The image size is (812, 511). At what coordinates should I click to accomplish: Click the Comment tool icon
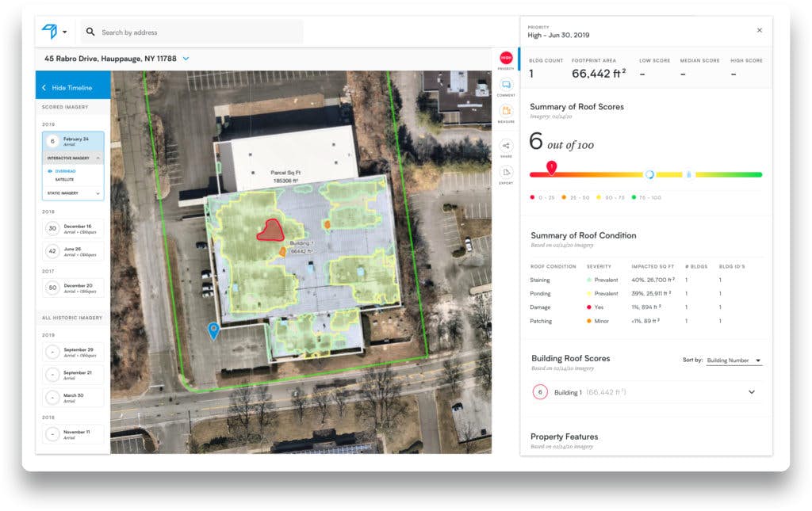point(506,86)
